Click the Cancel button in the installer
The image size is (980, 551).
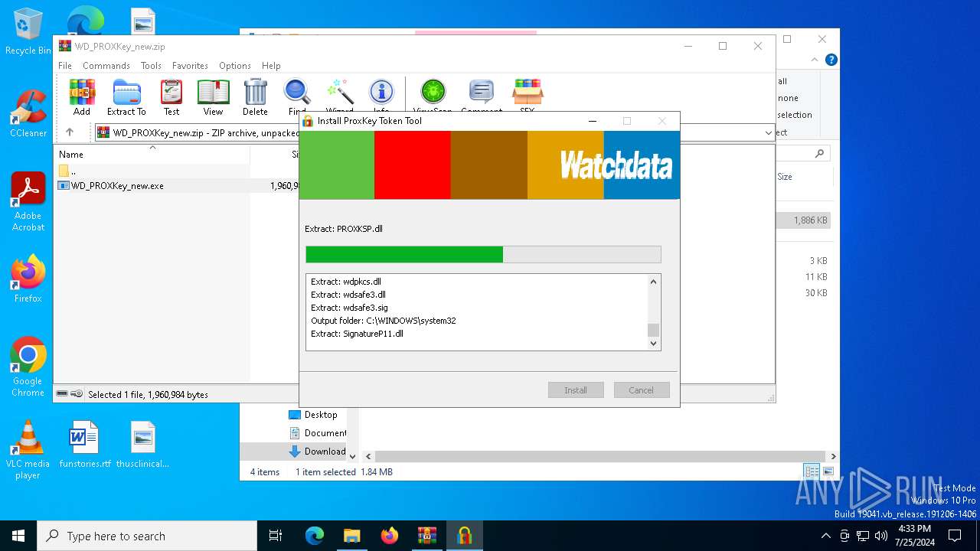[642, 390]
